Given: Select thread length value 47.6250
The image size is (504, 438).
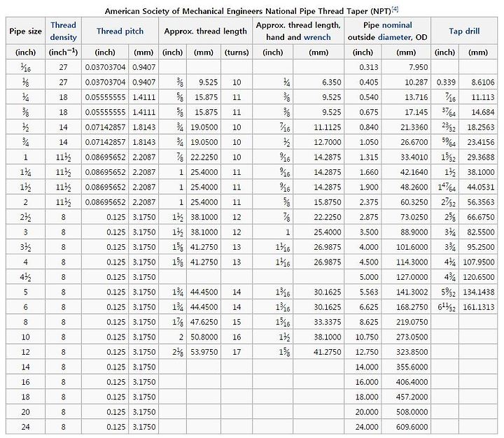Looking at the screenshot, I should tap(204, 322).
